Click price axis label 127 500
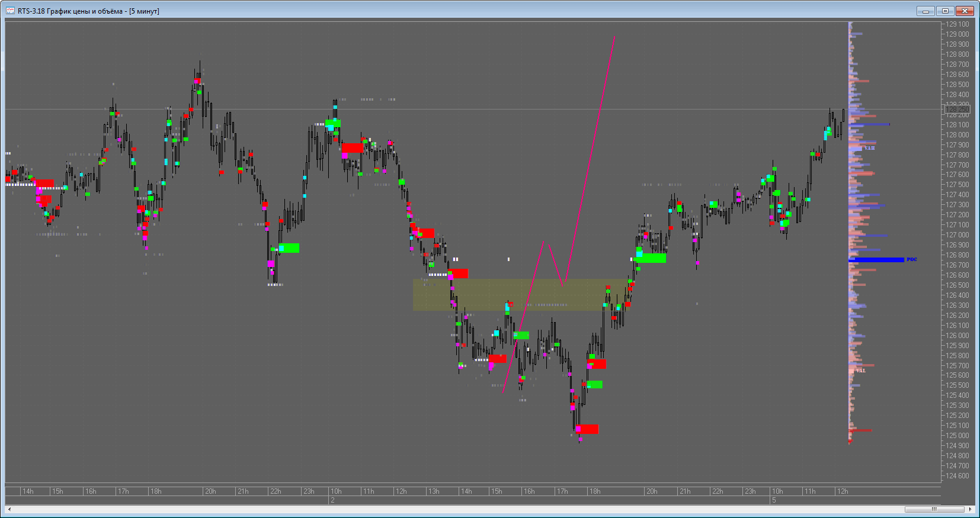Screen dimensions: 980x518 (957, 185)
